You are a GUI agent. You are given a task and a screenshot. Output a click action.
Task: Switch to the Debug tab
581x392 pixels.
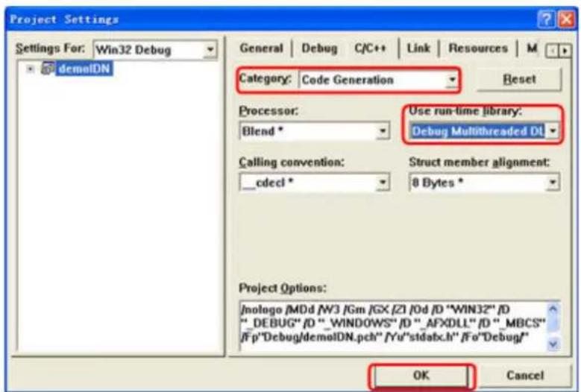(319, 48)
